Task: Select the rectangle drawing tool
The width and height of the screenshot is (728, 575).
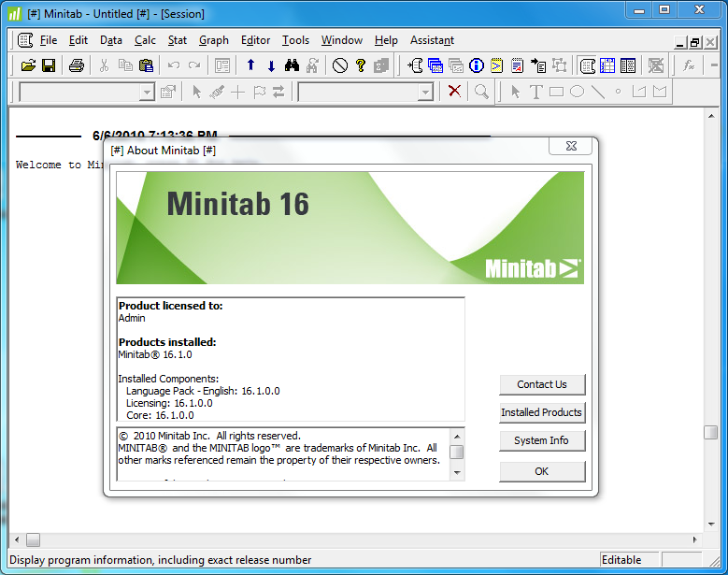Action: click(x=556, y=92)
